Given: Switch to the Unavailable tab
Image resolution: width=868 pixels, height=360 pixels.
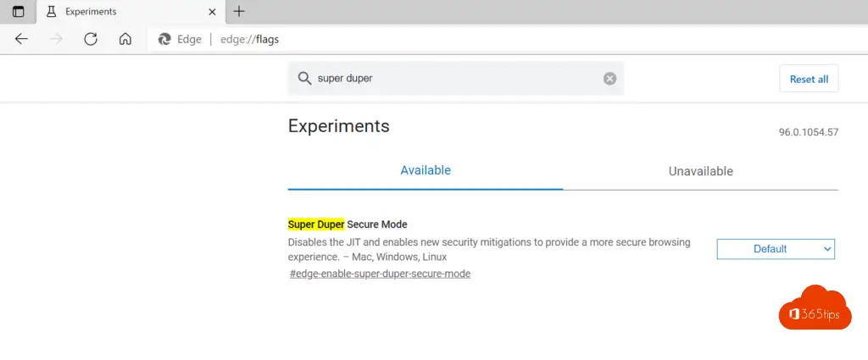Looking at the screenshot, I should pos(700,171).
